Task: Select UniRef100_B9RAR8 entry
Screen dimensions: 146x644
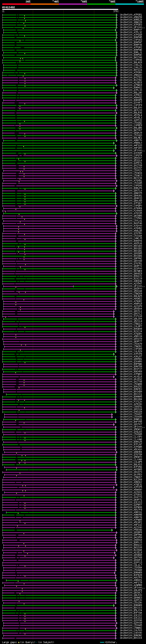Action: click(x=131, y=605)
